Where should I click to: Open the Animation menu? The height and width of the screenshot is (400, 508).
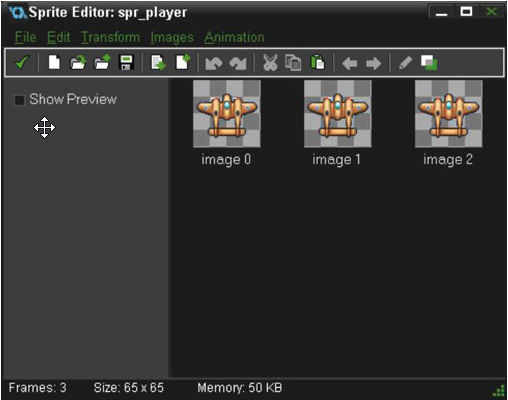click(x=234, y=37)
